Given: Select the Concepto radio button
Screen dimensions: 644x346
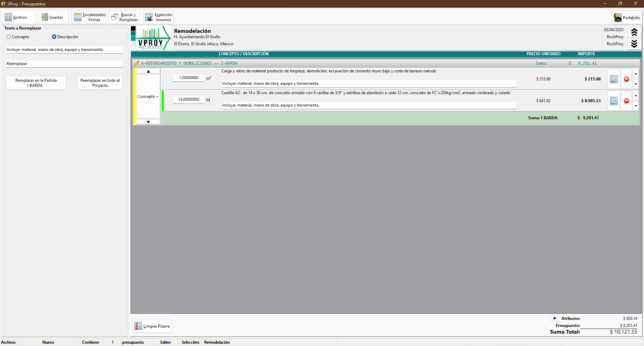Looking at the screenshot, I should tap(9, 37).
